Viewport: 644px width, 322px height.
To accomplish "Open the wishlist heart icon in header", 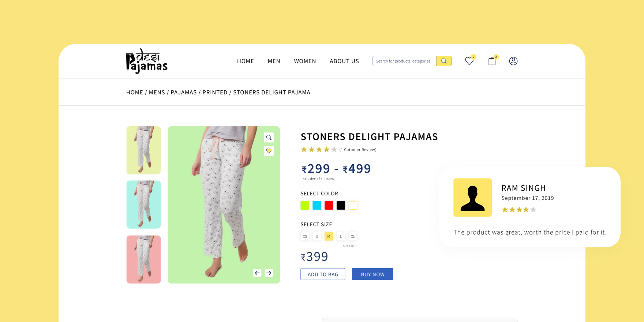I will [x=469, y=61].
